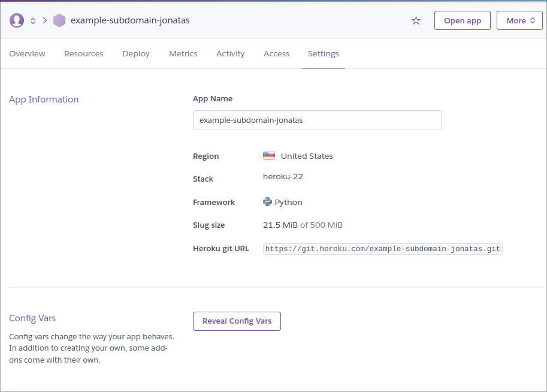Image resolution: width=547 pixels, height=392 pixels.
Task: Open the Deploy tab
Action: [136, 54]
